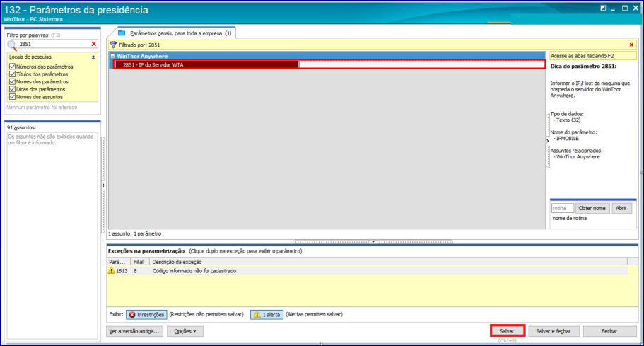Click 'Nenhum parâmetro foi alterado.' text
This screenshot has height=346, width=644.
coord(42,108)
